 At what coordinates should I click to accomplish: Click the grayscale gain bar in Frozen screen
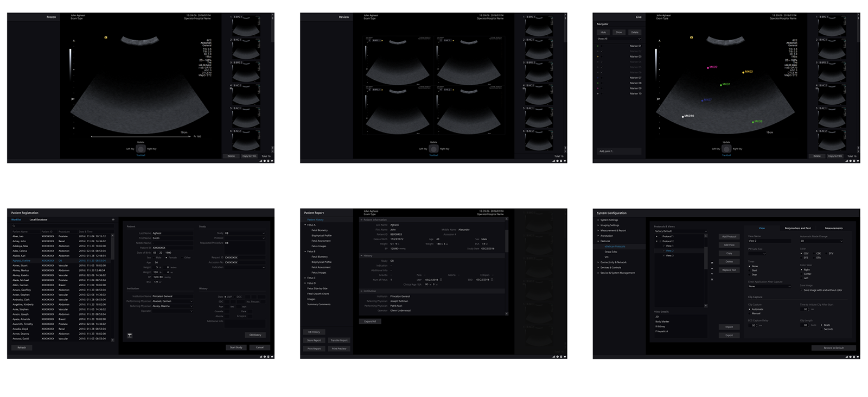(70, 64)
